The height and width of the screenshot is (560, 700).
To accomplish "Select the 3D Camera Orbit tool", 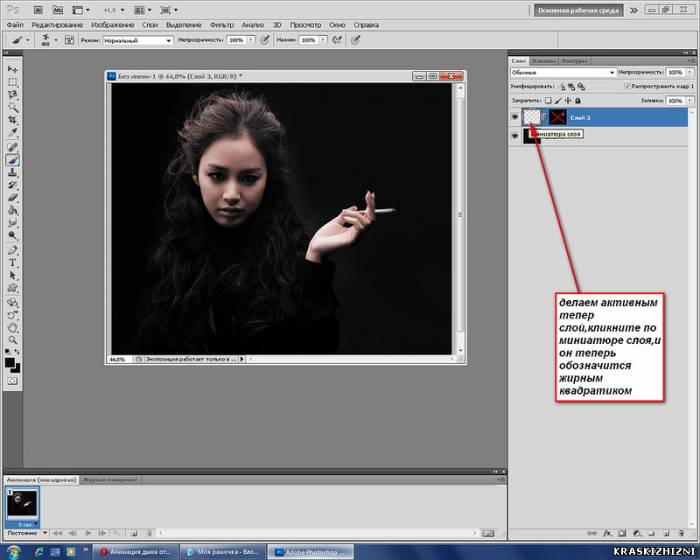I will point(12,315).
